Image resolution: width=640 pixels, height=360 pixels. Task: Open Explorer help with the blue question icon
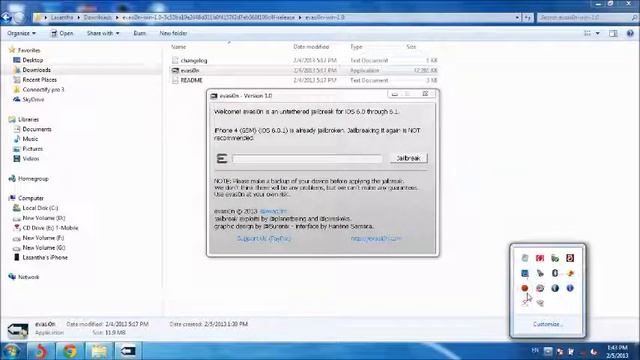tap(630, 33)
